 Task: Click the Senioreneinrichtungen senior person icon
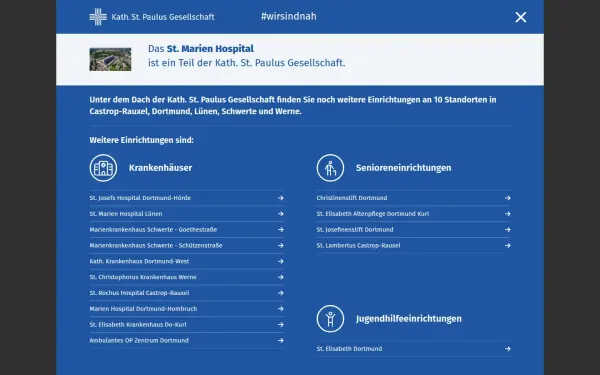(330, 168)
